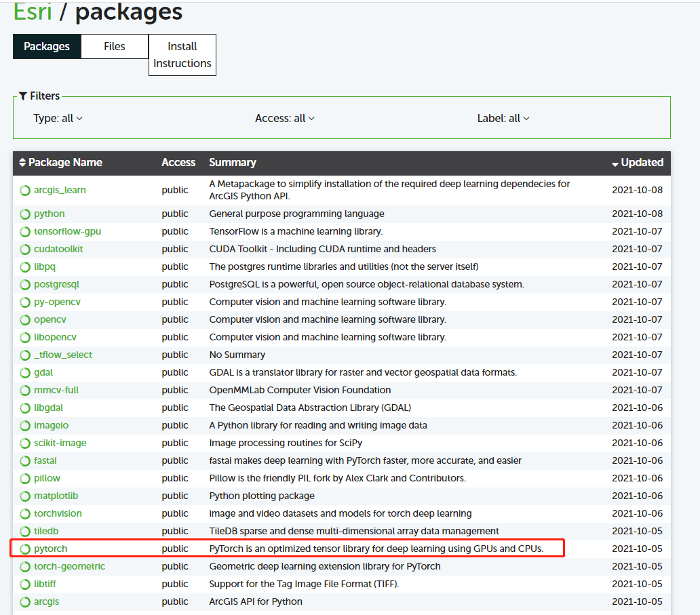The height and width of the screenshot is (615, 700).
Task: Click 'OpenMMLab Computer Vision Foundation' summary
Action: 300,390
